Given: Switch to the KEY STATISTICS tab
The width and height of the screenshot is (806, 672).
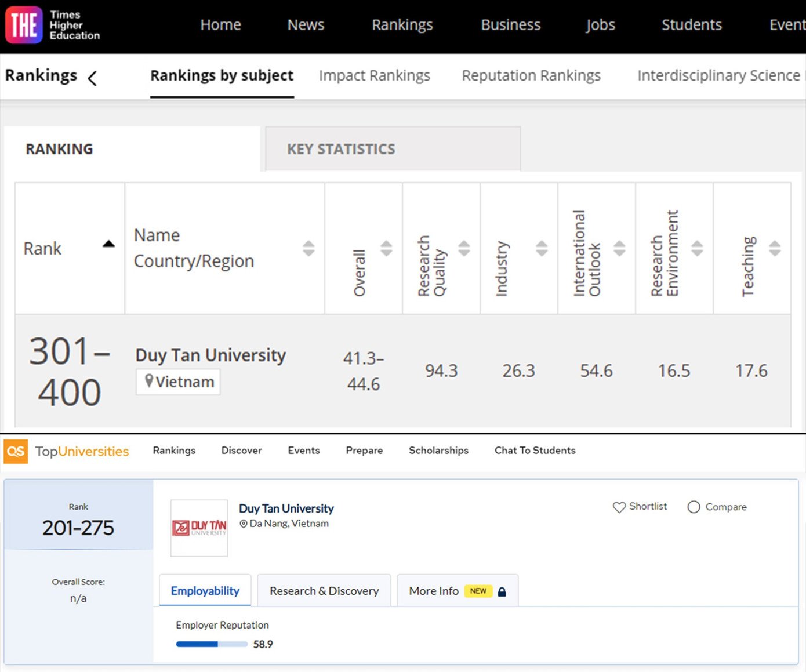Looking at the screenshot, I should point(393,149).
